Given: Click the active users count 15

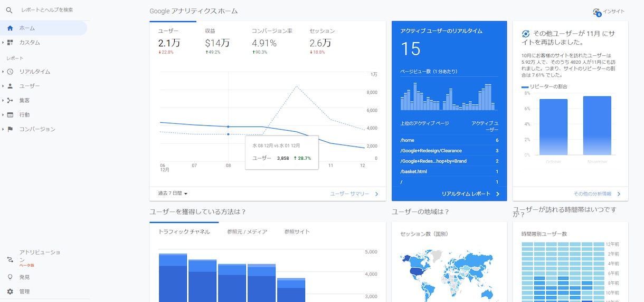Looking at the screenshot, I should 410,49.
